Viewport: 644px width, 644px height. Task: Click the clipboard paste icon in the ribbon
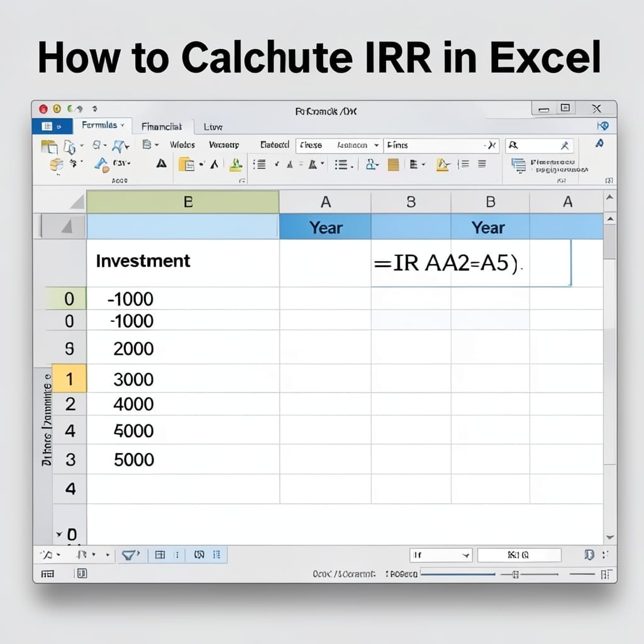pyautogui.click(x=49, y=146)
